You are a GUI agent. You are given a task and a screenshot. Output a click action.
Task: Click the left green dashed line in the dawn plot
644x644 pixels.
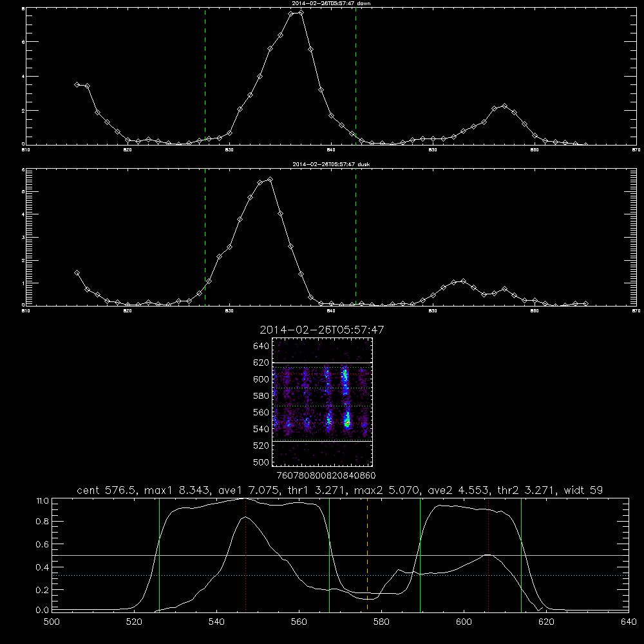tap(205, 77)
